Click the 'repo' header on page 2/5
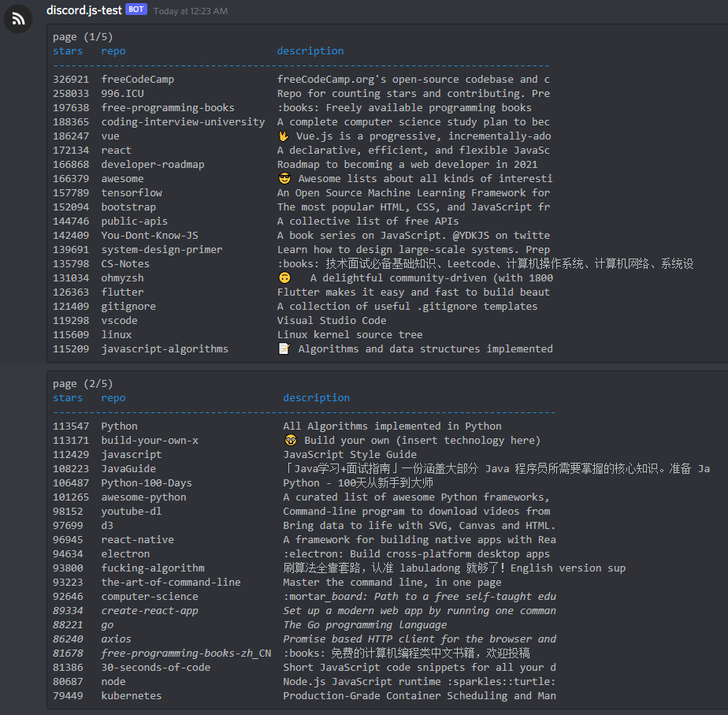 113,398
